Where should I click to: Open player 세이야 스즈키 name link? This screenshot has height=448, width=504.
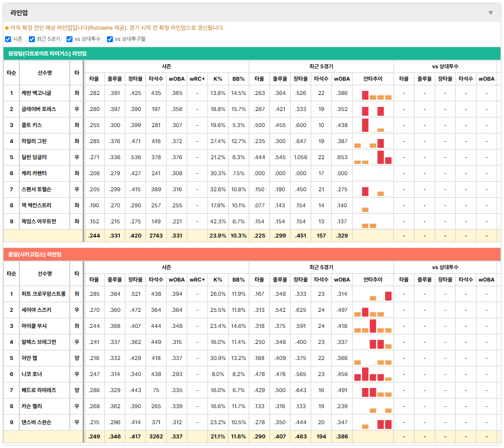coord(36,310)
